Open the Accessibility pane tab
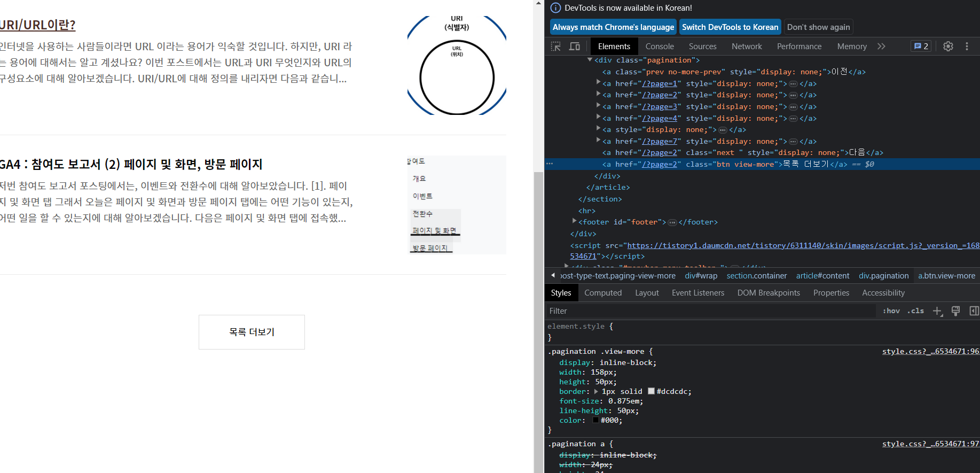The width and height of the screenshot is (980, 473). point(883,293)
